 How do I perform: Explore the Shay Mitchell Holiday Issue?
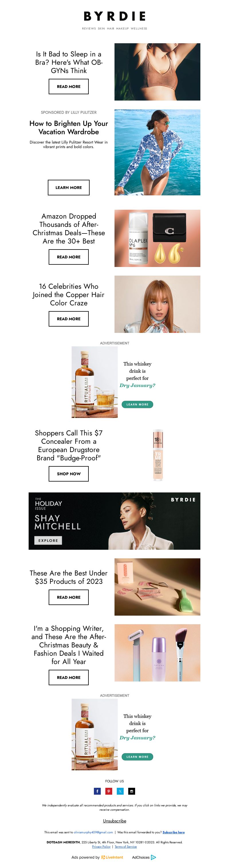[48, 541]
